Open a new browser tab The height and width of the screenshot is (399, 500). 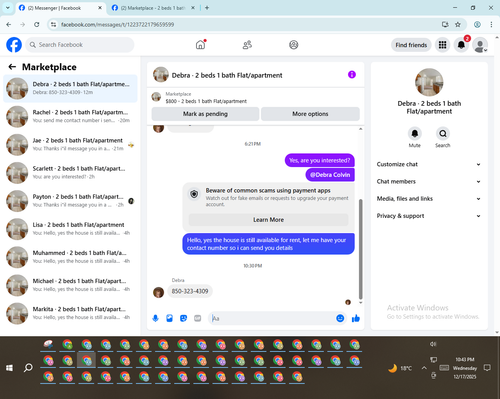click(x=207, y=8)
